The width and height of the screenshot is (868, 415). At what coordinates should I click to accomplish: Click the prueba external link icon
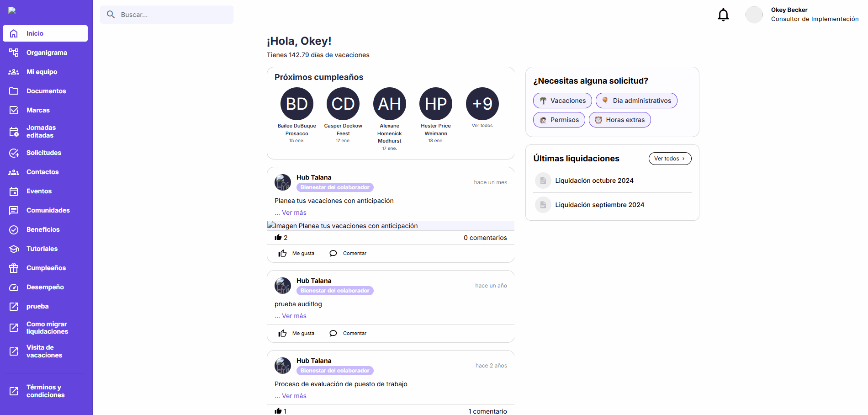coord(14,306)
